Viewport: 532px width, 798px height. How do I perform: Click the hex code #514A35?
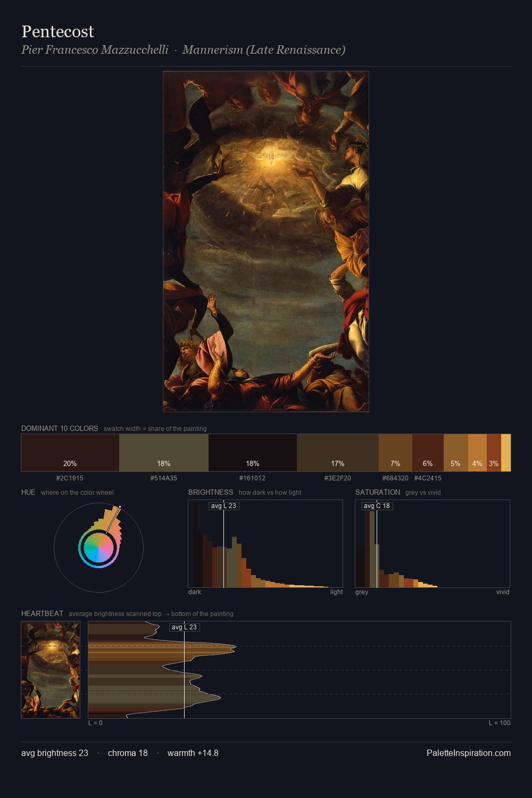click(x=164, y=478)
